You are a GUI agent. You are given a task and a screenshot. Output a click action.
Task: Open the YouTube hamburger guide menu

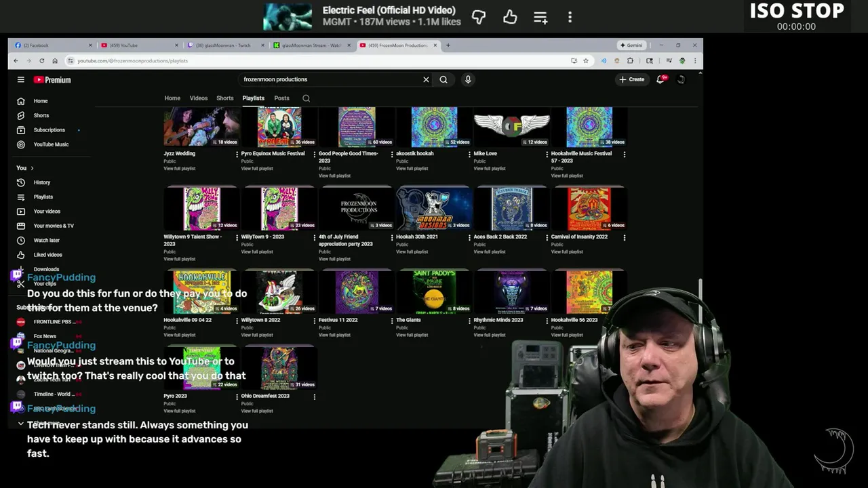click(x=21, y=80)
